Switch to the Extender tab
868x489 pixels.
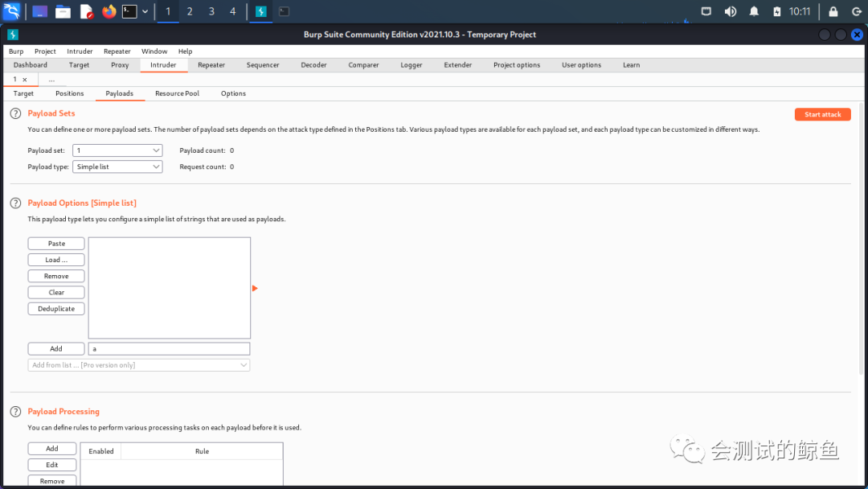[458, 65]
